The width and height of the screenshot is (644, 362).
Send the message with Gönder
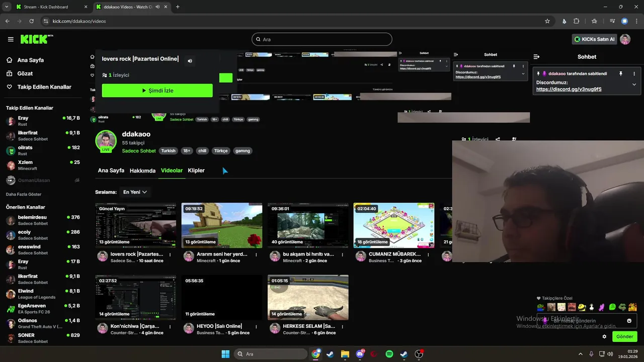click(624, 336)
